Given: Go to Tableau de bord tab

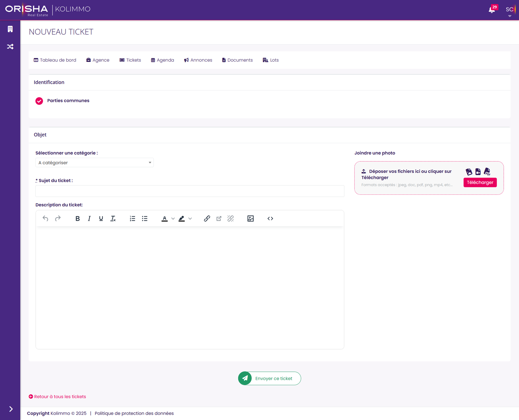Looking at the screenshot, I should click(x=55, y=60).
